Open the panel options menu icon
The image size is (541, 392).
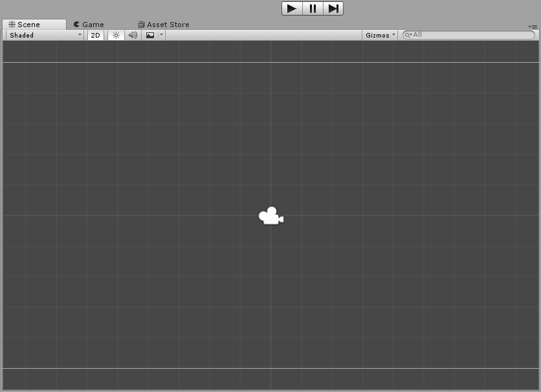(x=533, y=27)
